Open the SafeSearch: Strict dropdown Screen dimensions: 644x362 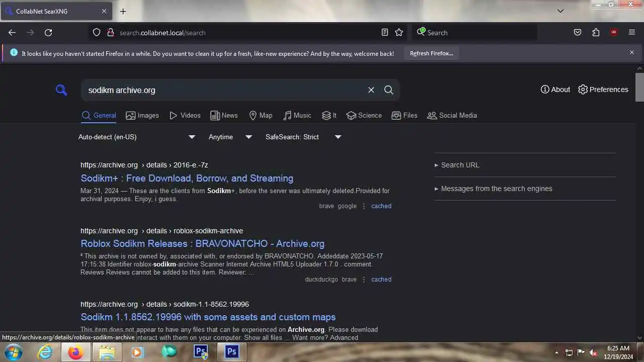(303, 137)
